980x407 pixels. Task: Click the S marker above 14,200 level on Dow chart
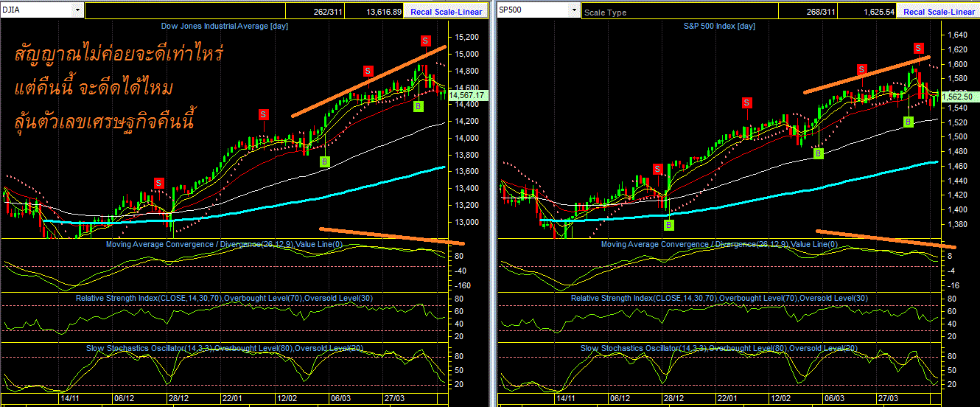pos(263,114)
